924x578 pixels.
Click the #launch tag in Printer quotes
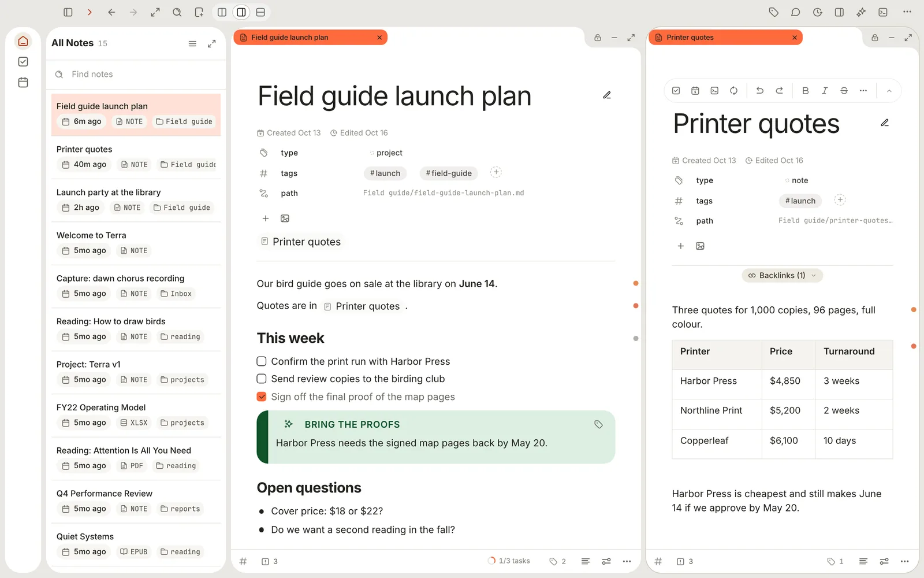coord(800,201)
